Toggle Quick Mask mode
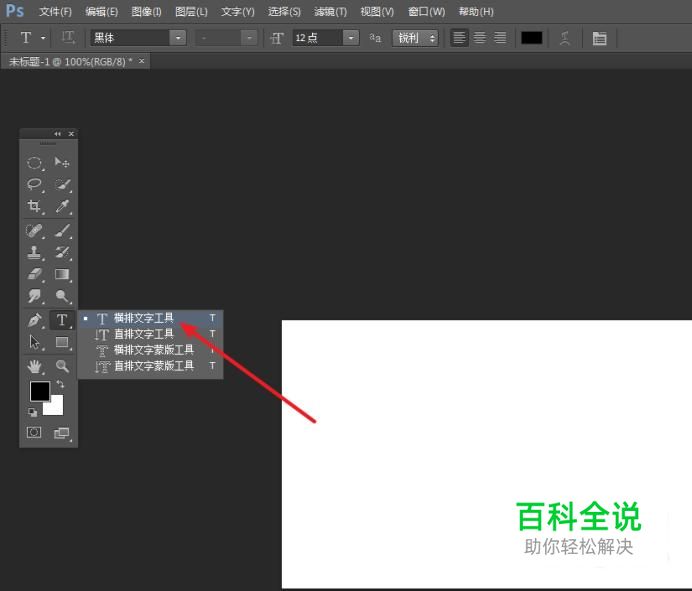The width and height of the screenshot is (692, 591). click(x=34, y=433)
